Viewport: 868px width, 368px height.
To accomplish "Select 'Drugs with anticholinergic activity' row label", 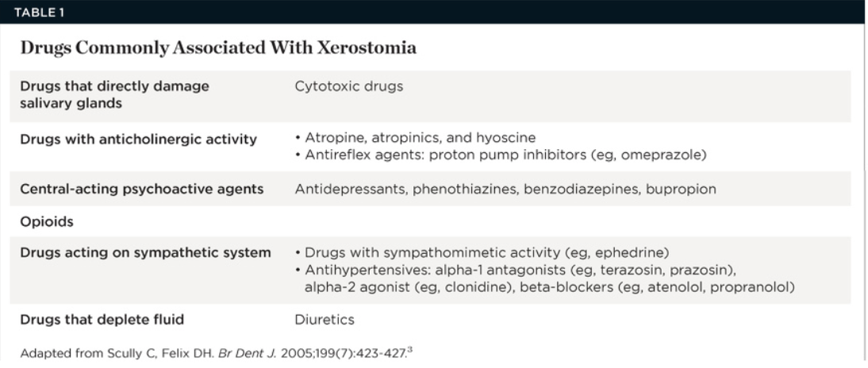I will [138, 140].
